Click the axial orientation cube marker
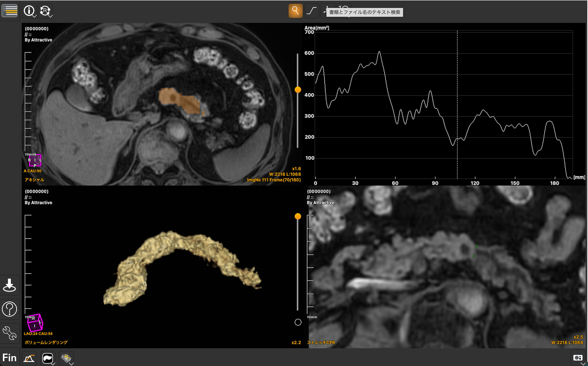588x366 pixels. (35, 160)
